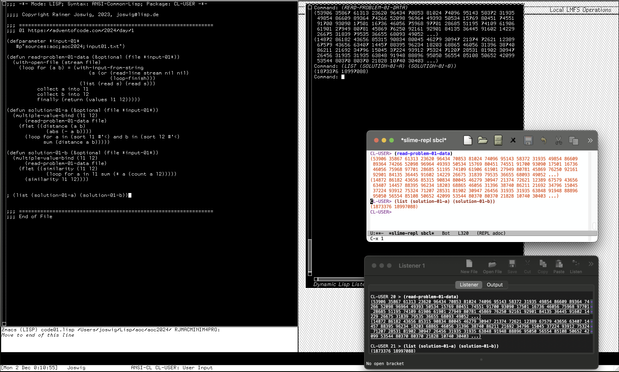Click Local LMFS Operations label
This screenshot has width=619, height=372.
580,9
